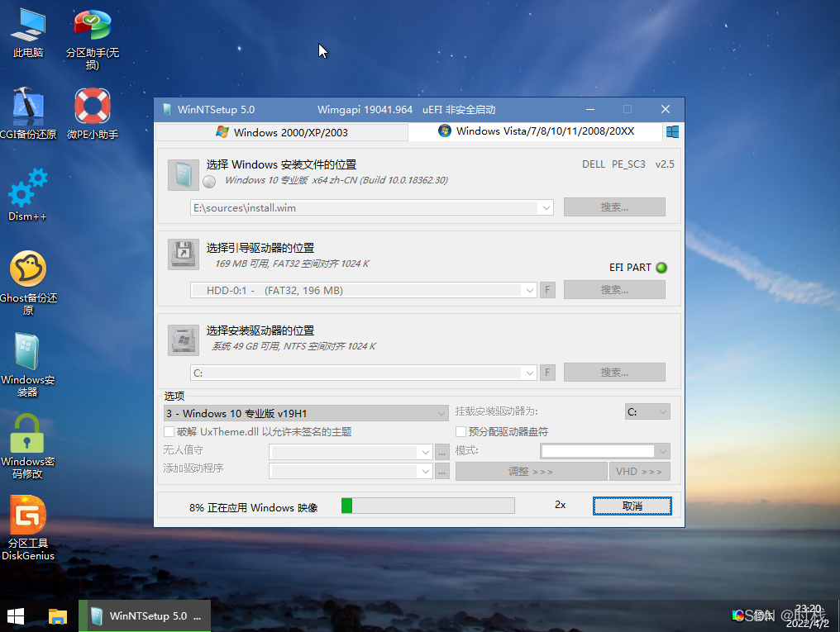
Task: Click 搜索 button for install file location
Action: (x=614, y=207)
